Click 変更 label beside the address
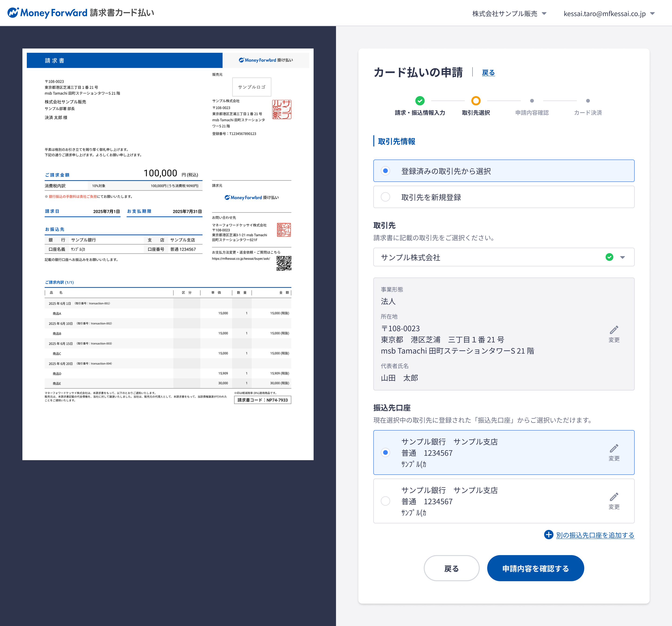The width and height of the screenshot is (672, 626). pyautogui.click(x=614, y=340)
